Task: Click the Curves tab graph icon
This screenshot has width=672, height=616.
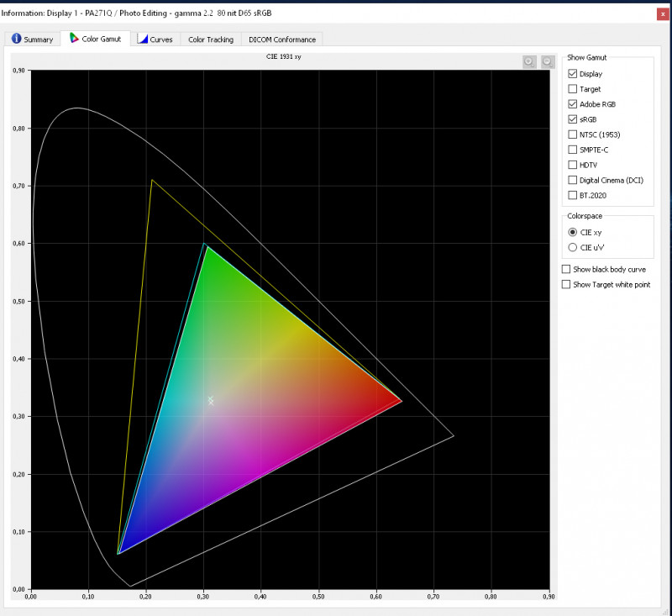Action: click(x=143, y=39)
